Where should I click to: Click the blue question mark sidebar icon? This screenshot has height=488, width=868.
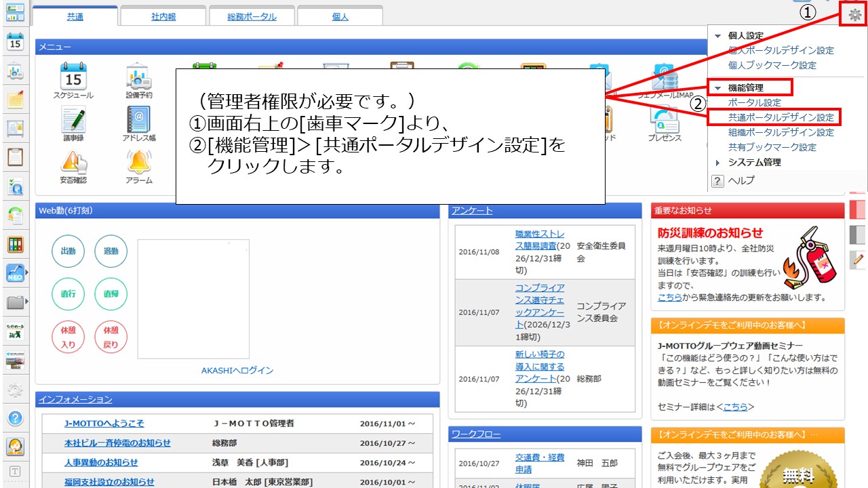click(15, 418)
